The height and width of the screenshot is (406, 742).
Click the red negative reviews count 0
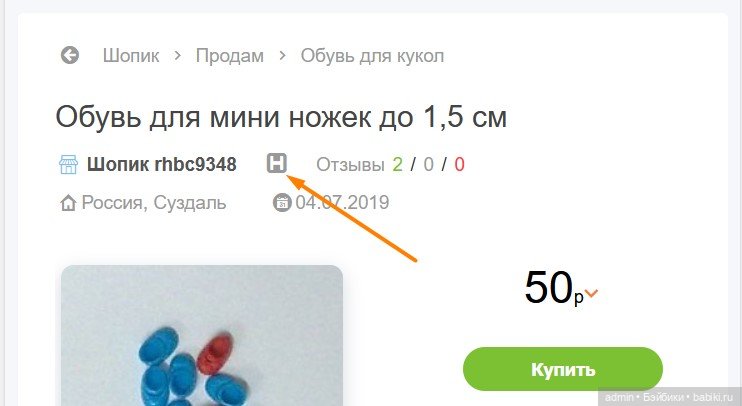459,165
